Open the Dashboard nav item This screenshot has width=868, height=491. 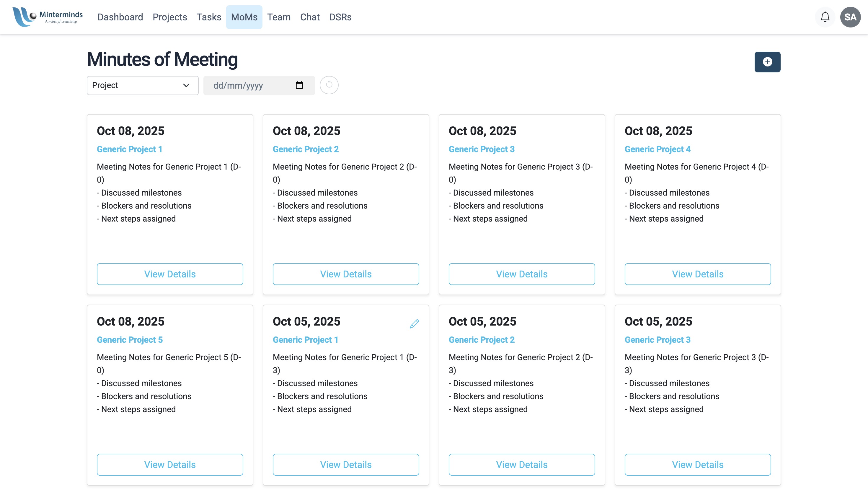[x=120, y=17]
